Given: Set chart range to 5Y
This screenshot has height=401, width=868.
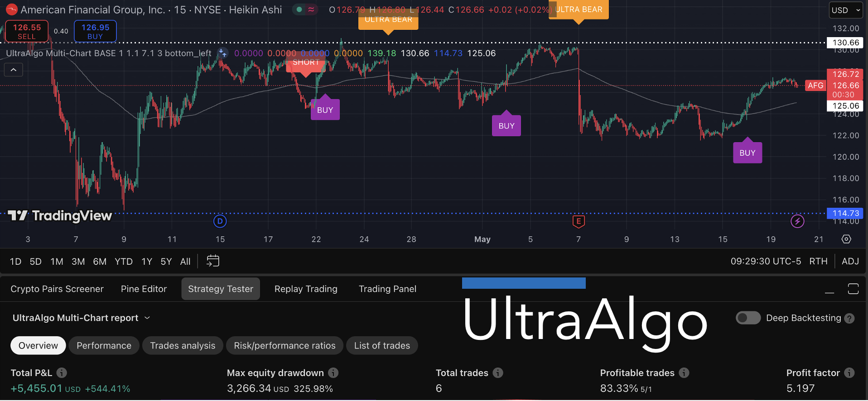Looking at the screenshot, I should tap(166, 261).
